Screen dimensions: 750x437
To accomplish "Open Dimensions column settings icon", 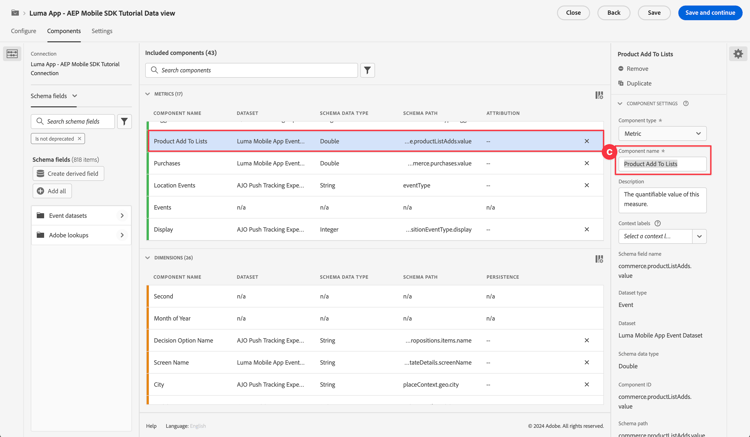I will (x=599, y=259).
